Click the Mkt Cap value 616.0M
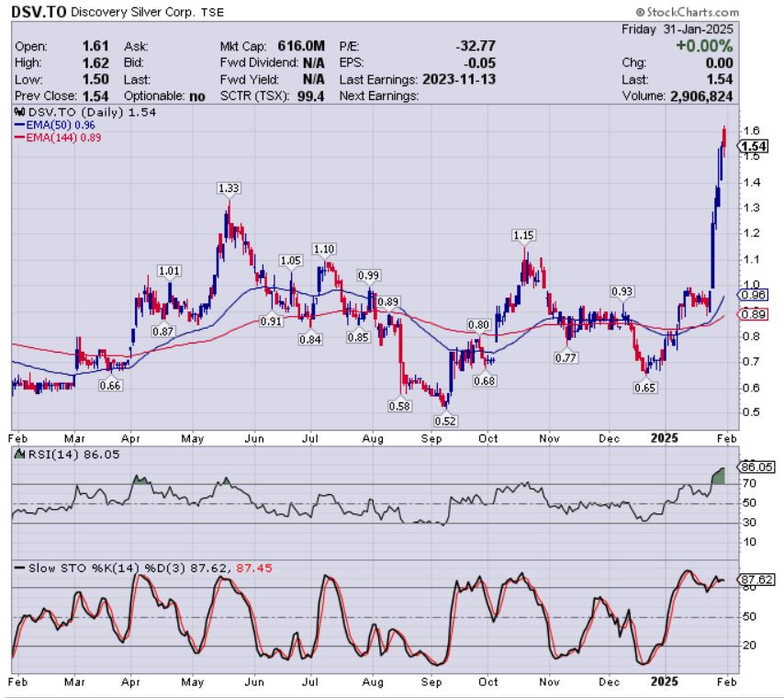 tap(301, 46)
